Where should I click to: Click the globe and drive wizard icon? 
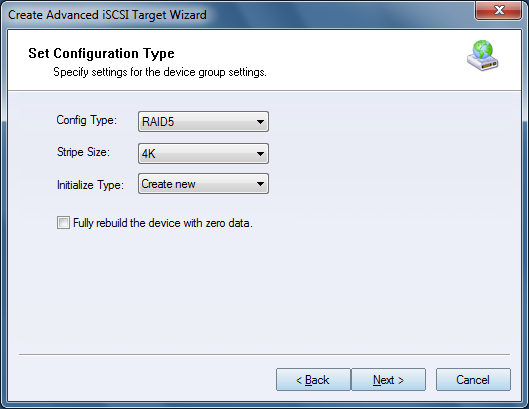(x=482, y=55)
